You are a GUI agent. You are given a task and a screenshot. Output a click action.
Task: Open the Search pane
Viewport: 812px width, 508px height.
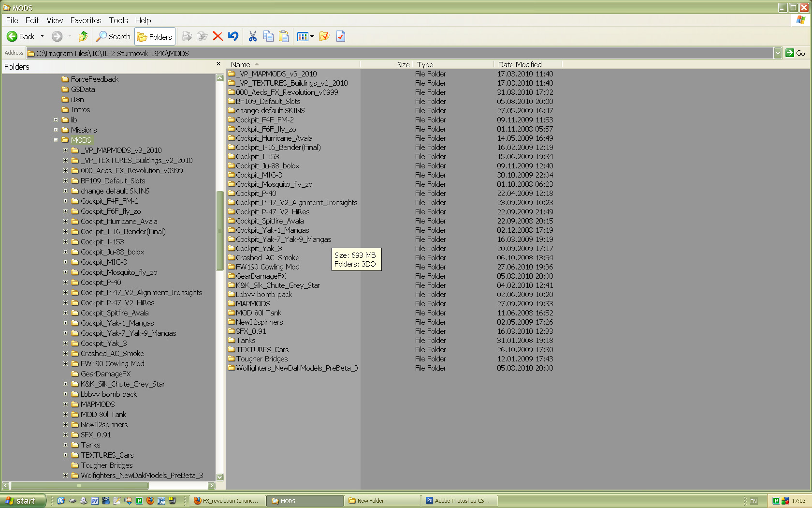tap(113, 36)
